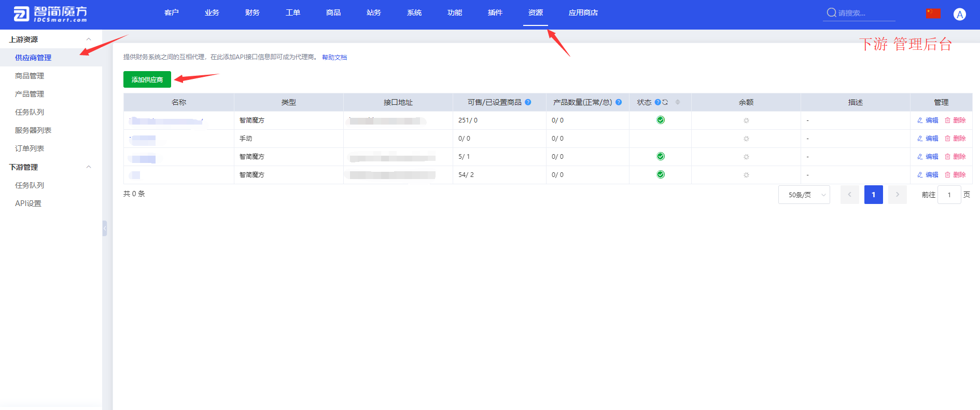Click the refresh icon in 状态 column header

pyautogui.click(x=665, y=102)
